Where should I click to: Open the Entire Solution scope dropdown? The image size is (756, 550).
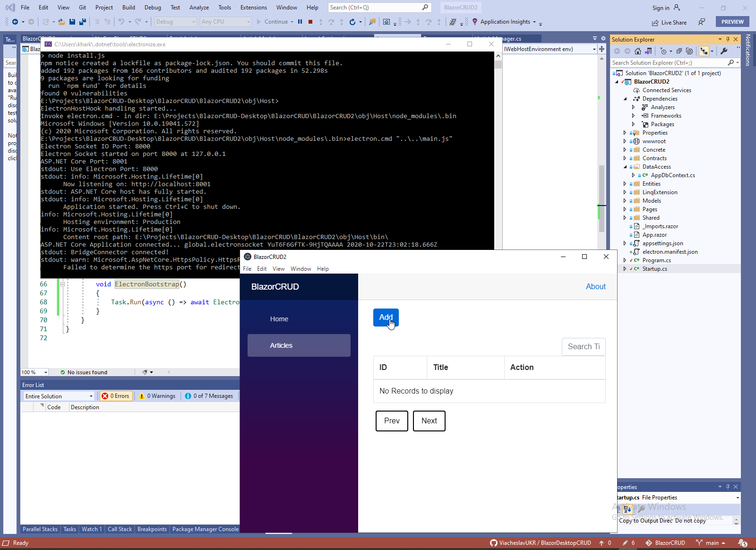coord(60,396)
